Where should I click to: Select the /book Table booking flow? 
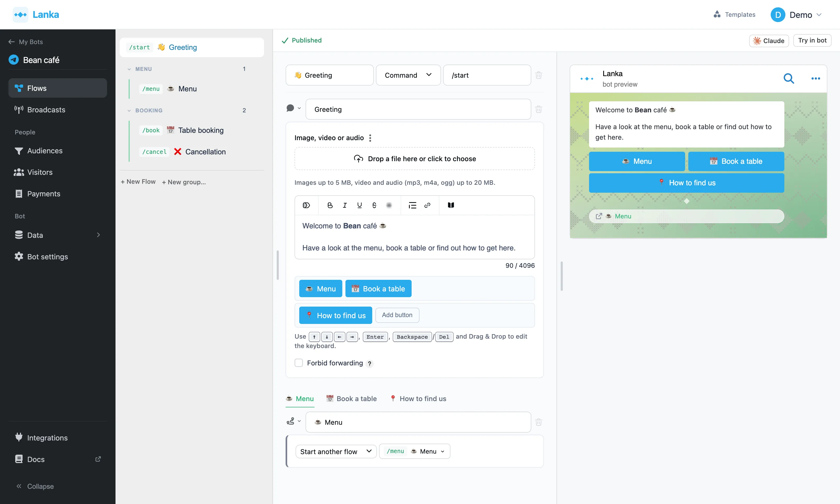[196, 130]
